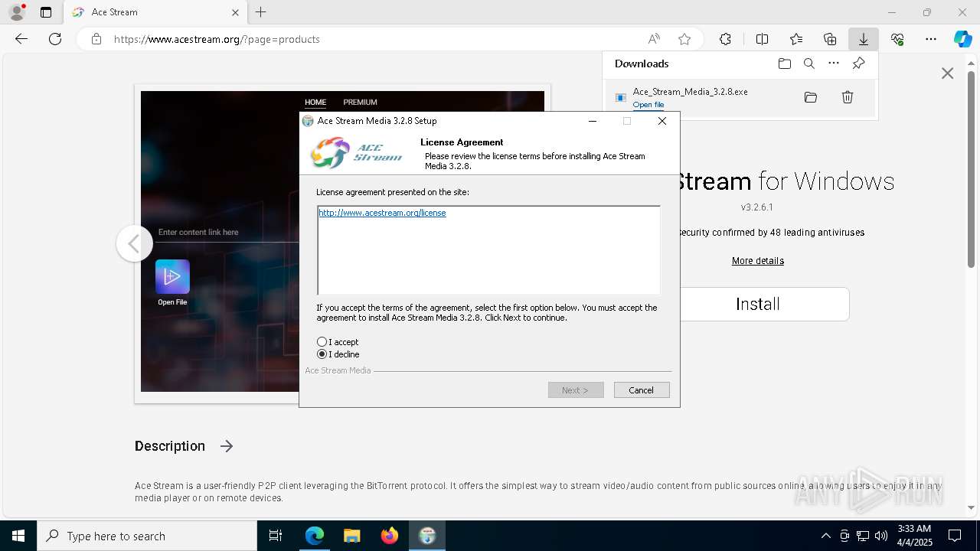The image size is (980, 551).
Task: Open the network tray icon
Action: click(x=862, y=536)
